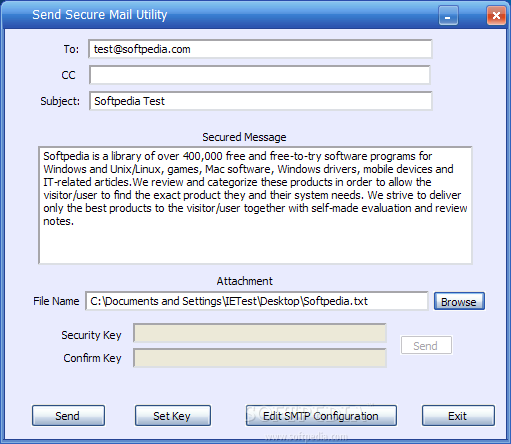
Task: Click the Security Key field
Action: point(260,333)
